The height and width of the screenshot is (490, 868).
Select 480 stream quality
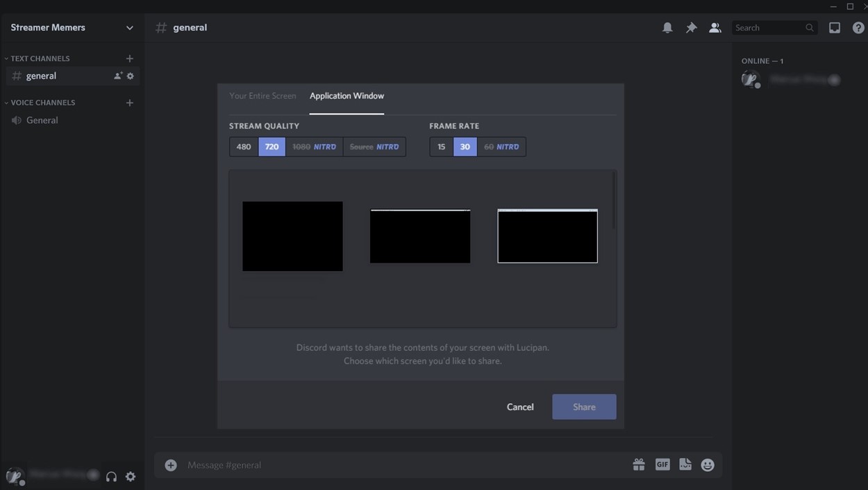pos(244,147)
